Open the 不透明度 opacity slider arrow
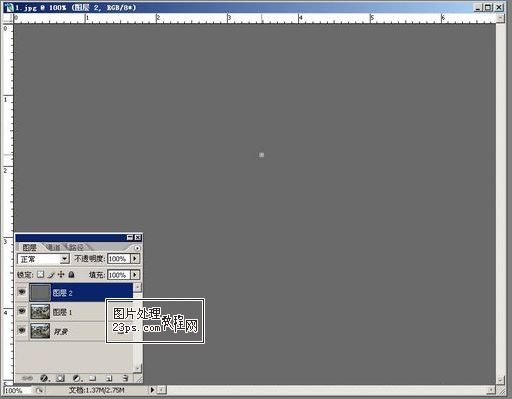 click(x=135, y=258)
